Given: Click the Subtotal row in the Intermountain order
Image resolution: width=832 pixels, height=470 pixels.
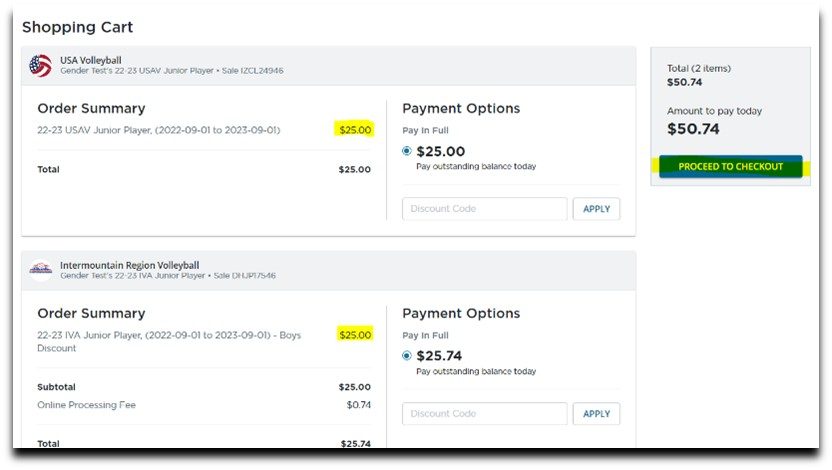Looking at the screenshot, I should coord(56,387).
